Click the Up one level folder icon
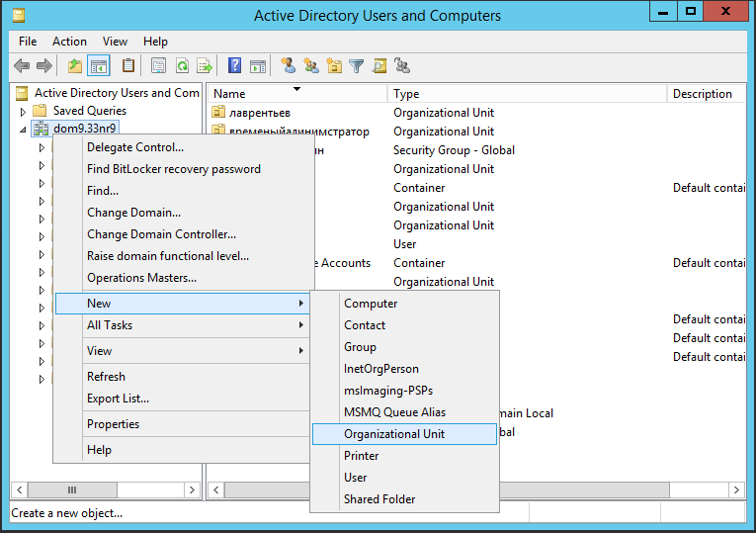Image resolution: width=756 pixels, height=533 pixels. point(75,65)
